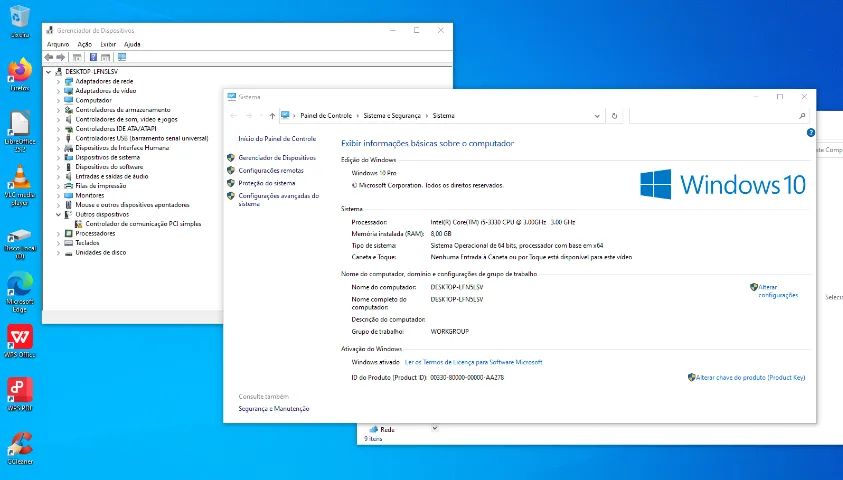
Task: Click the search field in System window
Action: pos(712,116)
